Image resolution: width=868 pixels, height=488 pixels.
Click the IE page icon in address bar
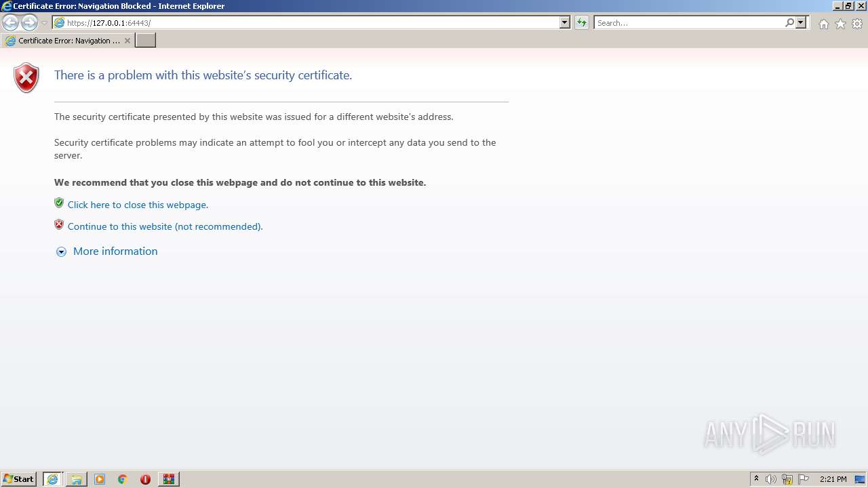pos(59,22)
